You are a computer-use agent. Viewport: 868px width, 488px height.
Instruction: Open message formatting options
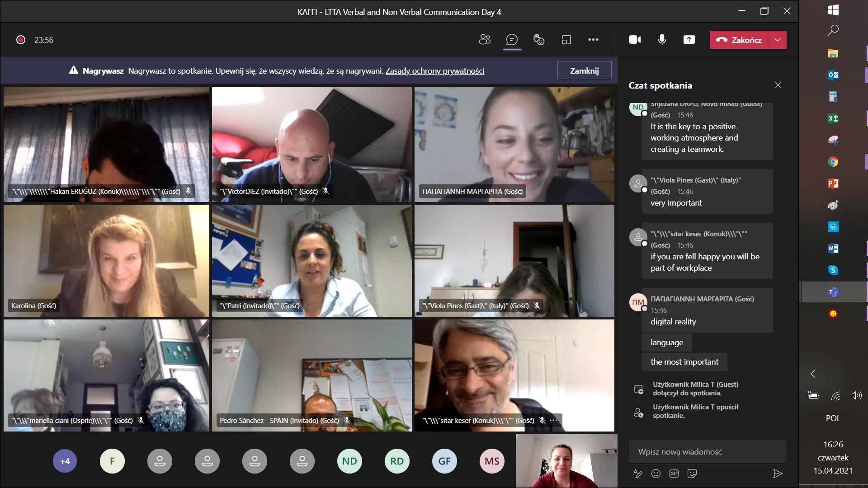click(637, 473)
